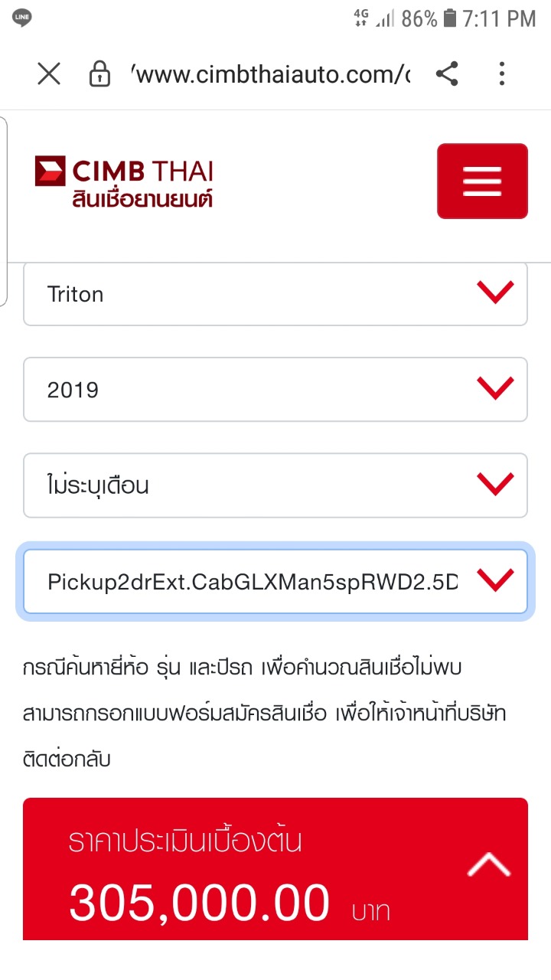Expand the 2019 year dropdown
Viewport: 551px width, 980px height.
click(x=275, y=390)
